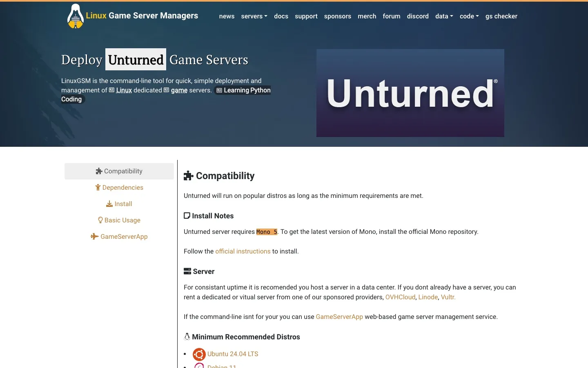Expand the code dropdown menu
Viewport: 588px width, 368px height.
tap(469, 16)
